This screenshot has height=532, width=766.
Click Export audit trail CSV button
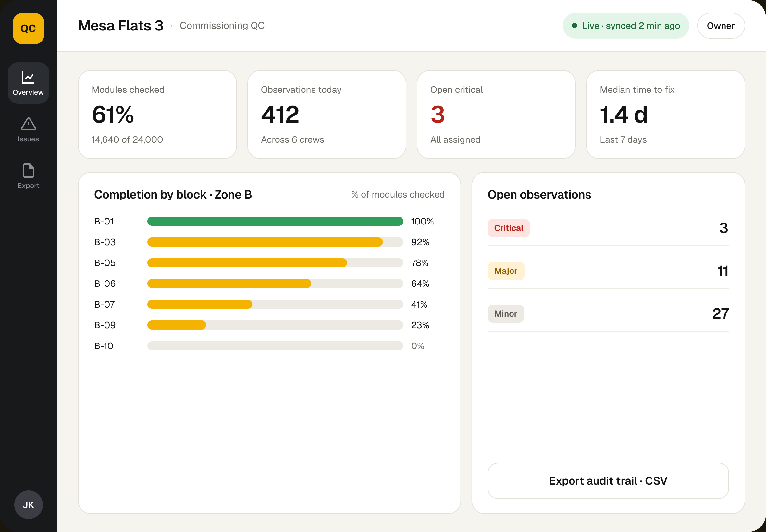click(x=608, y=480)
